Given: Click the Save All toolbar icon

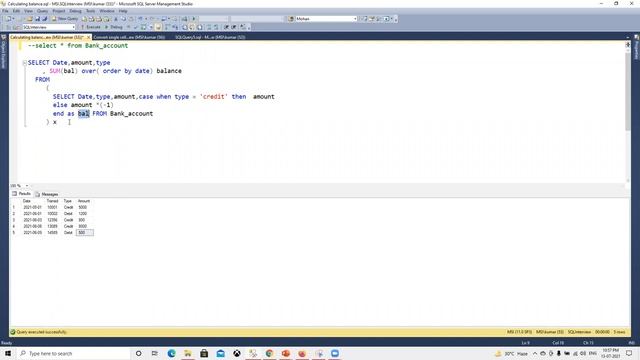Looking at the screenshot, I should pyautogui.click(x=44, y=19).
